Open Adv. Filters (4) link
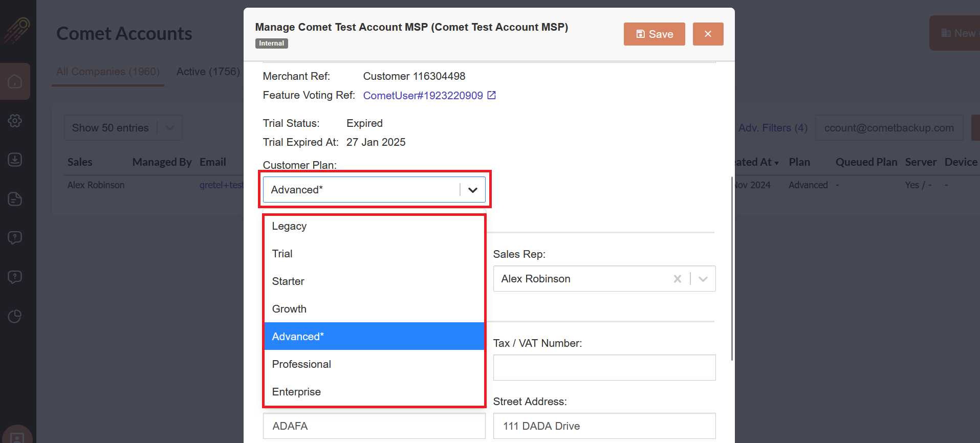This screenshot has height=443, width=980. [773, 128]
